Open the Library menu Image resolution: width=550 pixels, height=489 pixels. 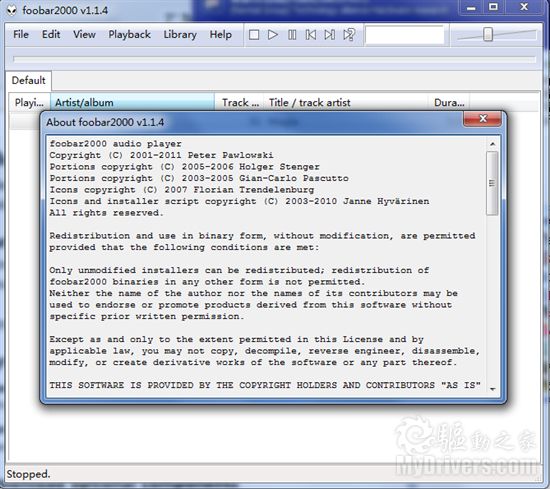(x=180, y=34)
